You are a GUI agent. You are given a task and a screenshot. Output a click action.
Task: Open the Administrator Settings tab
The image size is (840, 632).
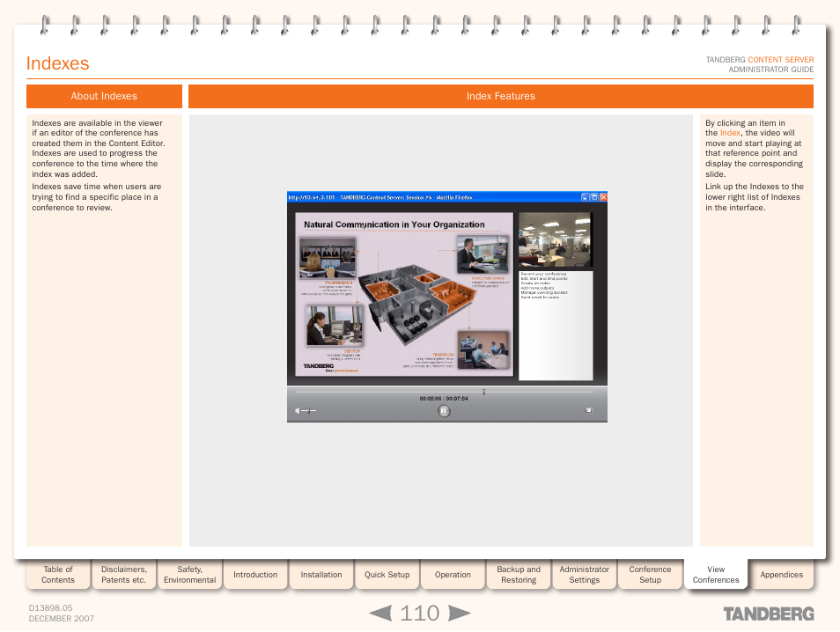coord(585,574)
